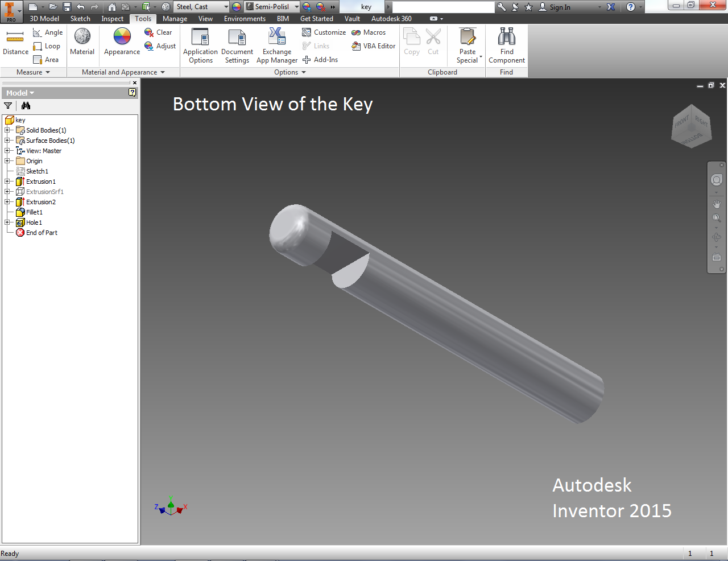
Task: Launch Exchange App Manager
Action: click(277, 46)
